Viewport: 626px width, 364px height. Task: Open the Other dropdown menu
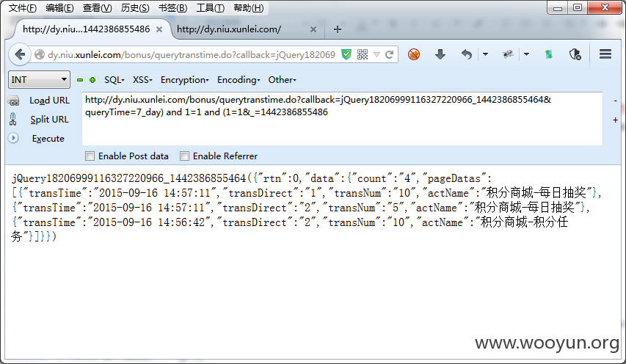pyautogui.click(x=282, y=80)
